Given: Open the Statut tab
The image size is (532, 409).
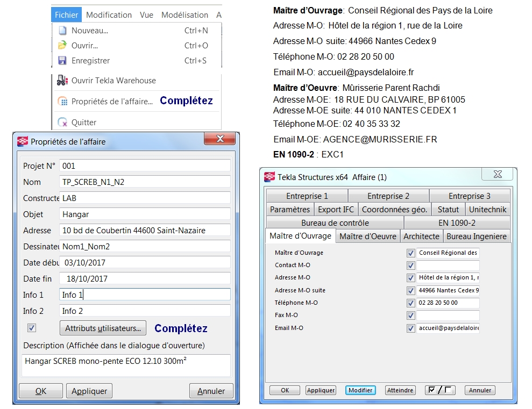Looking at the screenshot, I should (448, 210).
